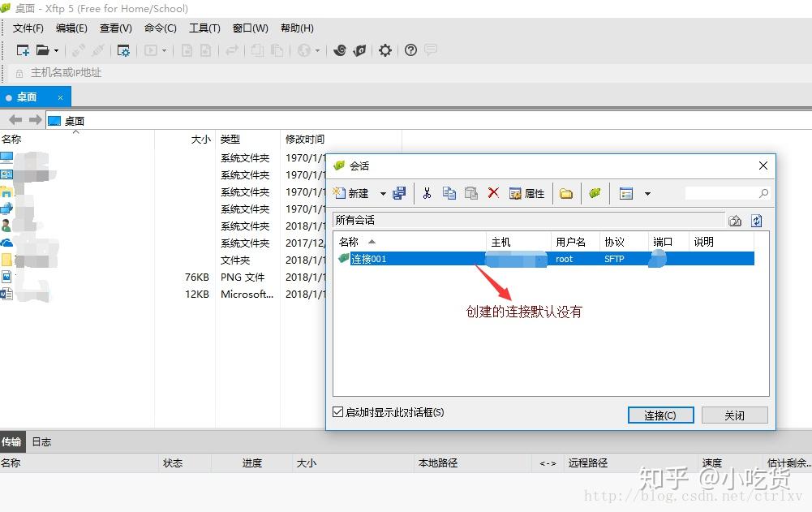Switch to the 传输 tab

coord(11,442)
